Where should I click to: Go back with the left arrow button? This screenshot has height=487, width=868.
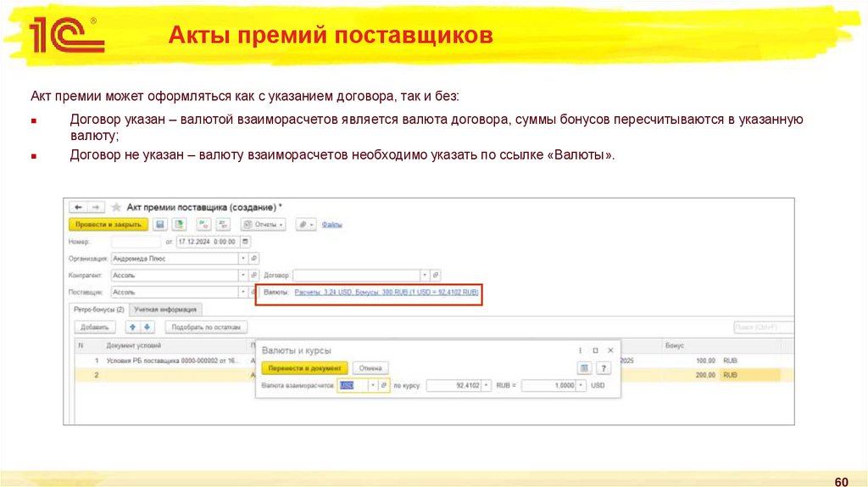coord(78,207)
